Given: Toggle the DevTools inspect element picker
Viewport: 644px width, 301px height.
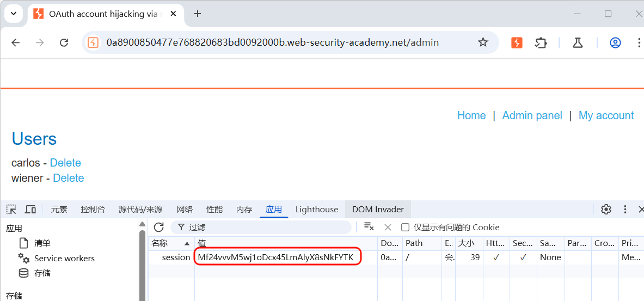Looking at the screenshot, I should [x=11, y=210].
